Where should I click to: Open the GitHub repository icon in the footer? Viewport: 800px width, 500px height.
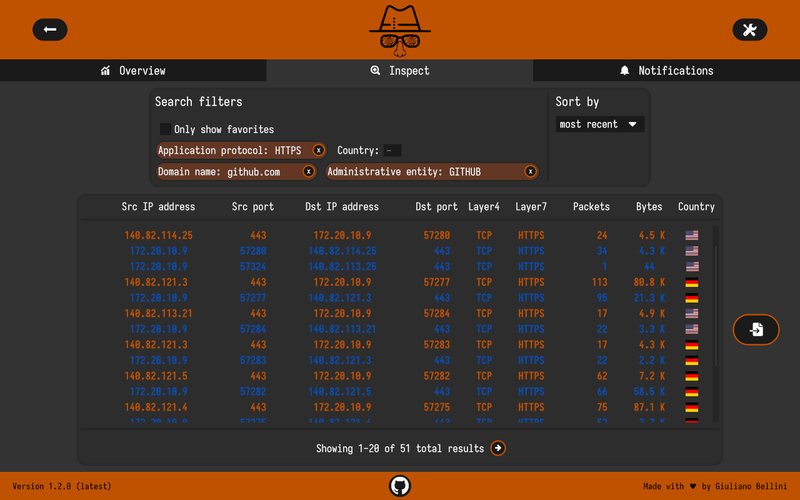click(400, 486)
